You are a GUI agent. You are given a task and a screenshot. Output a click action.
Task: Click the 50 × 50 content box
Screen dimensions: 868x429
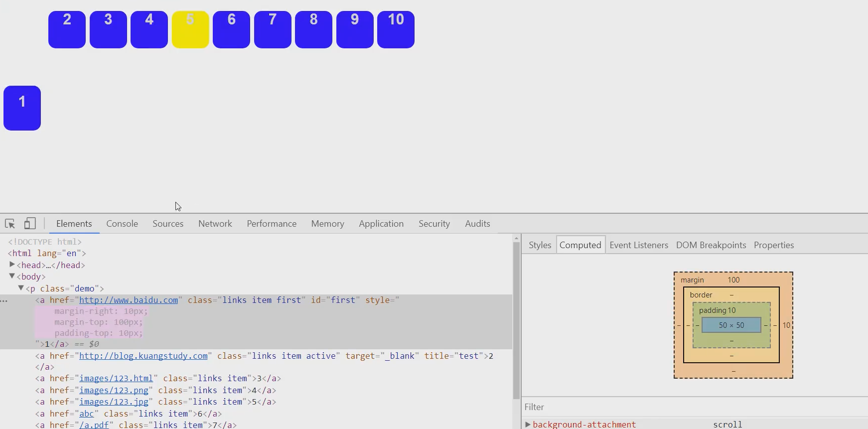731,325
